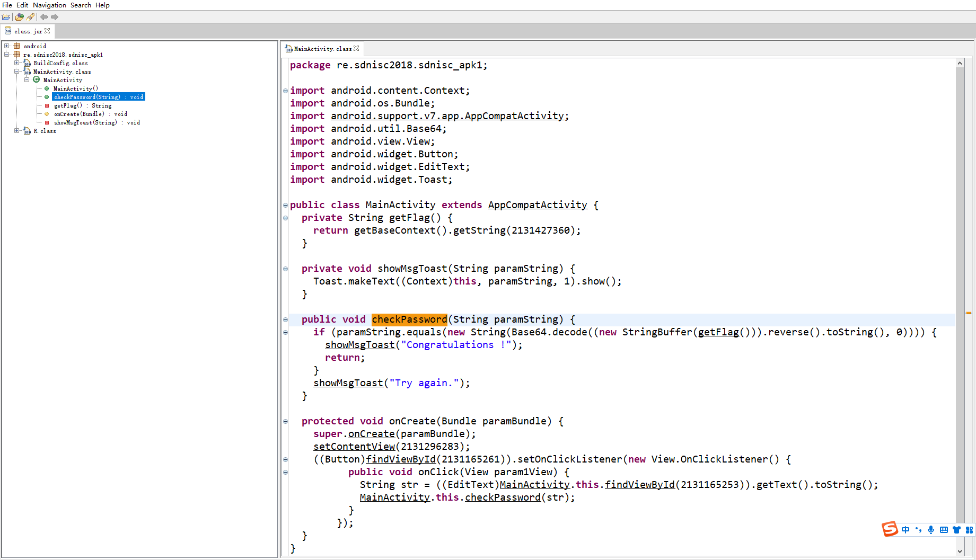Click the back navigation arrow
The image size is (976, 560).
(x=43, y=17)
